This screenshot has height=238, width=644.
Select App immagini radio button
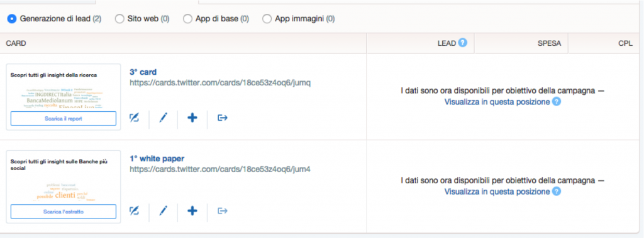(x=267, y=18)
